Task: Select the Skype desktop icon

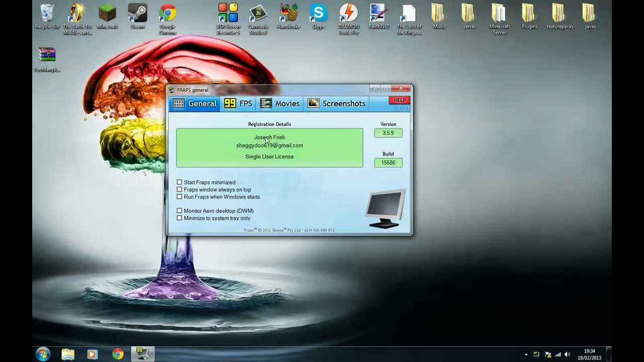Action: [318, 17]
